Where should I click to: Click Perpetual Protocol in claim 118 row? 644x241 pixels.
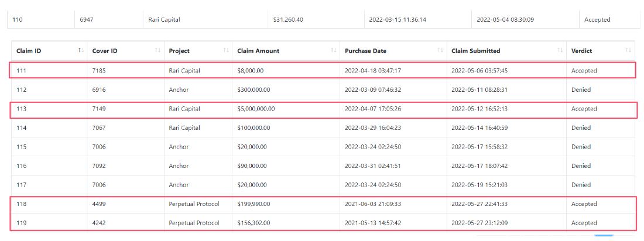click(x=194, y=204)
